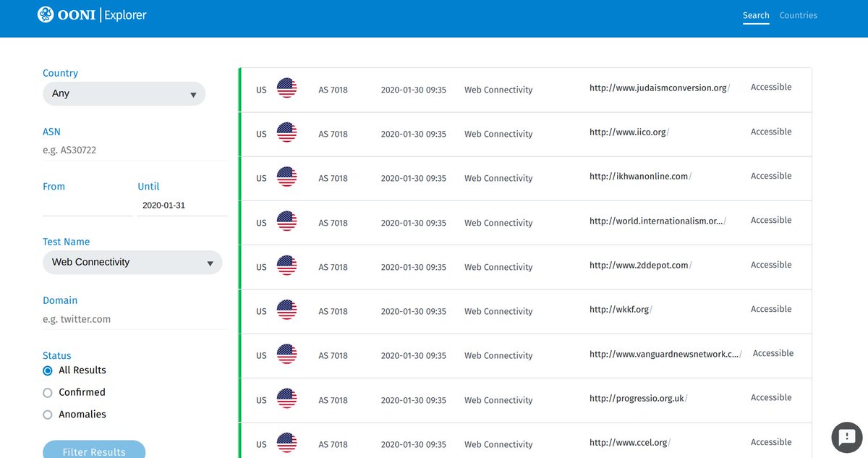Click Accessible status in judaismconversion row
868x458 pixels.
[771, 87]
